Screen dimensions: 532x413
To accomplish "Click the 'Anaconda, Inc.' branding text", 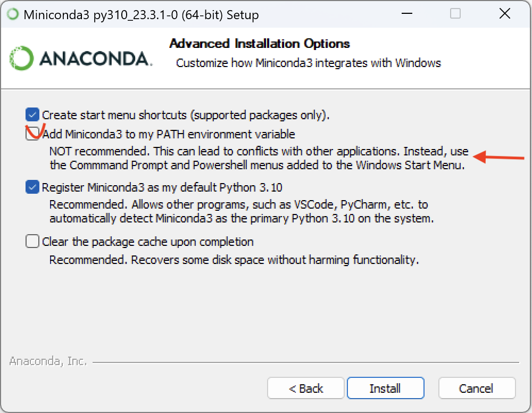I will [48, 361].
